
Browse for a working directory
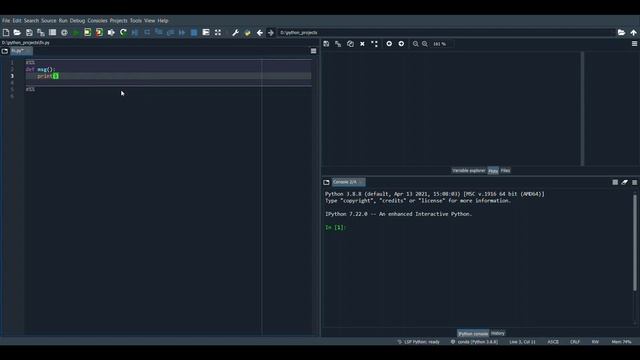pyautogui.click(x=621, y=33)
